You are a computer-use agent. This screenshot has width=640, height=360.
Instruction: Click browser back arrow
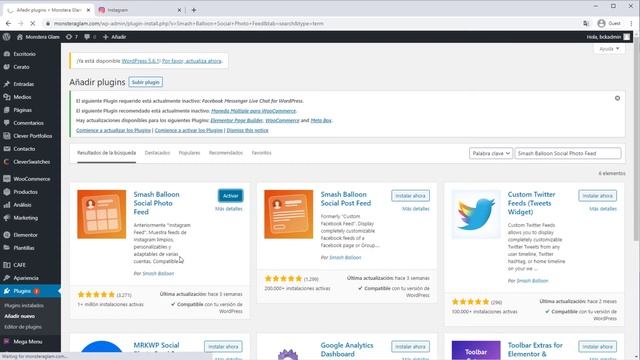point(9,24)
